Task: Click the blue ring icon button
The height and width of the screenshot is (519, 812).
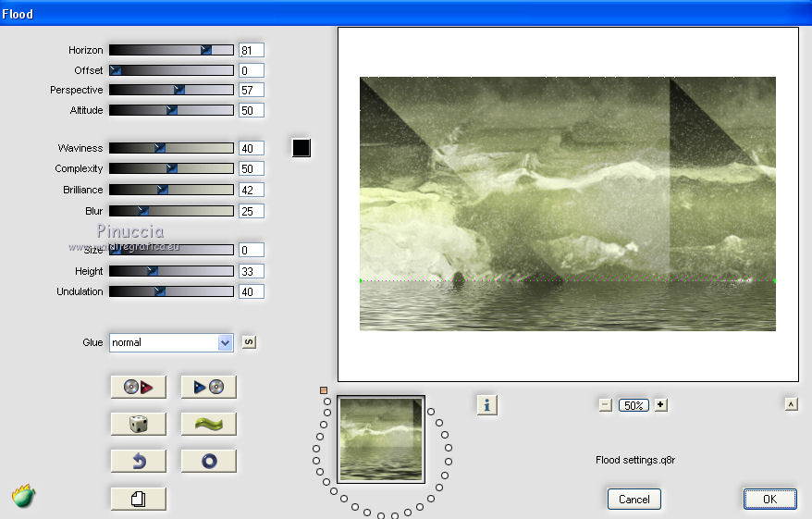Action: point(209,461)
